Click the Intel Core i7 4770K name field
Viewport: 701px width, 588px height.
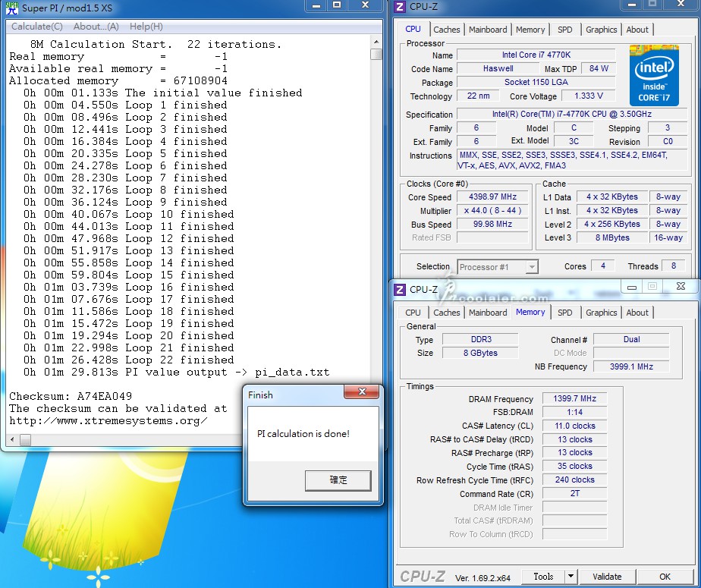click(x=536, y=55)
